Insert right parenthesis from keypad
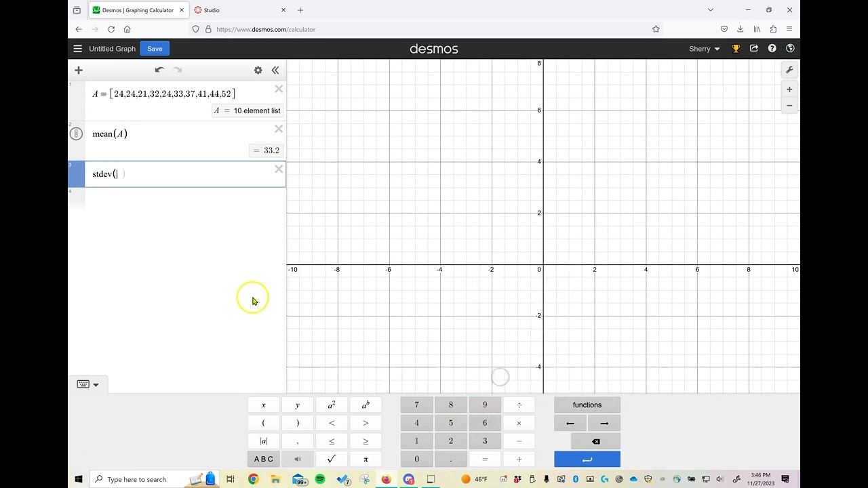This screenshot has width=868, height=488. (x=297, y=423)
